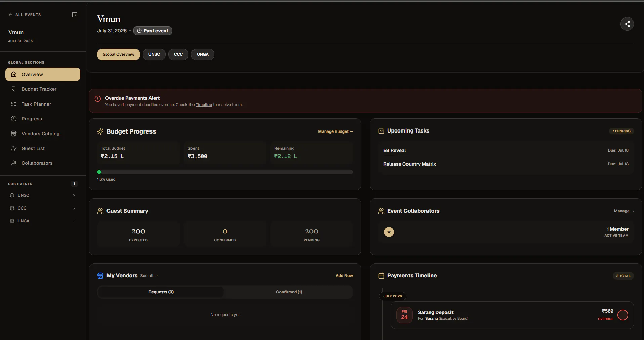Viewport: 644px width, 340px height.
Task: Collapse the sidebar panel icon
Action: (x=75, y=15)
